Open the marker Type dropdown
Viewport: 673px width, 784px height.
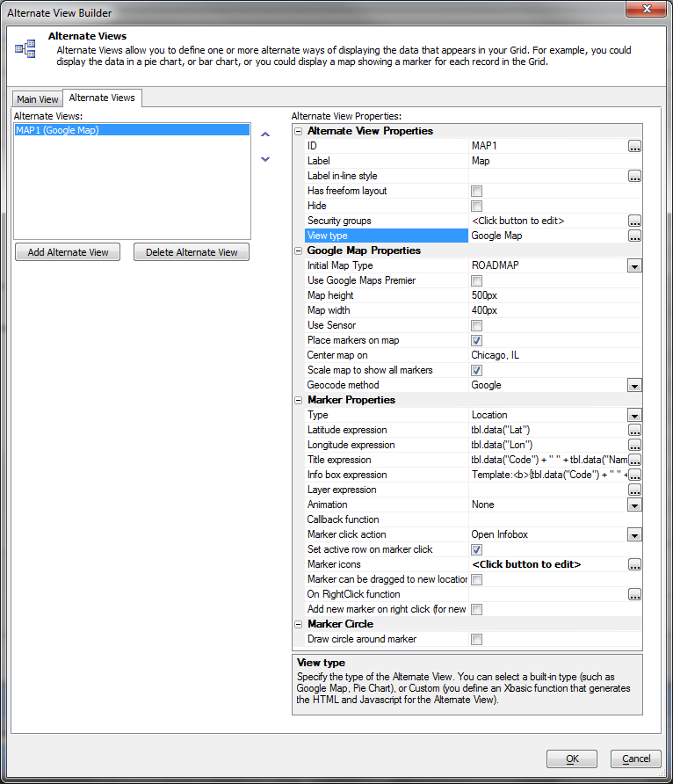(x=634, y=416)
